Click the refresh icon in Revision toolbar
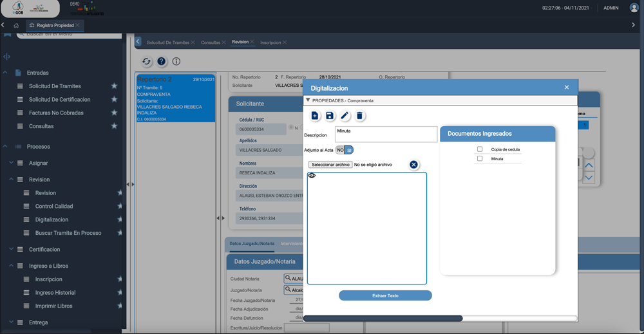The height and width of the screenshot is (334, 644). [x=147, y=62]
